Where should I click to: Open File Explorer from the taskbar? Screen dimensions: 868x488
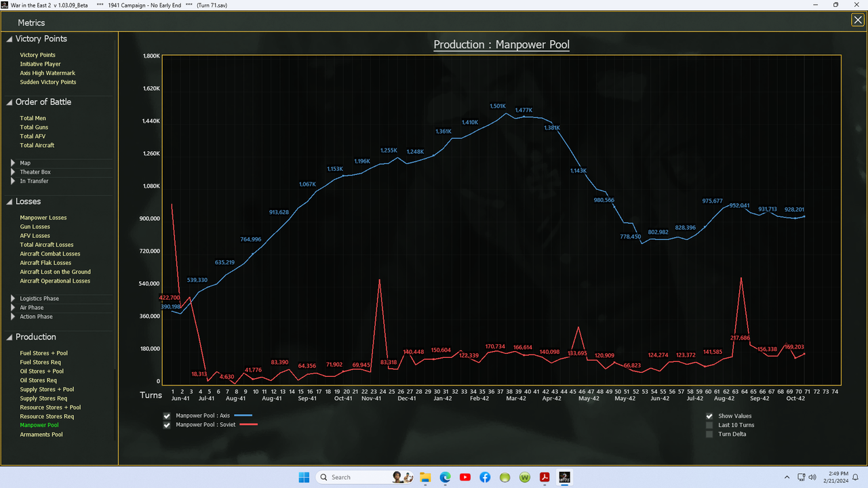[425, 477]
